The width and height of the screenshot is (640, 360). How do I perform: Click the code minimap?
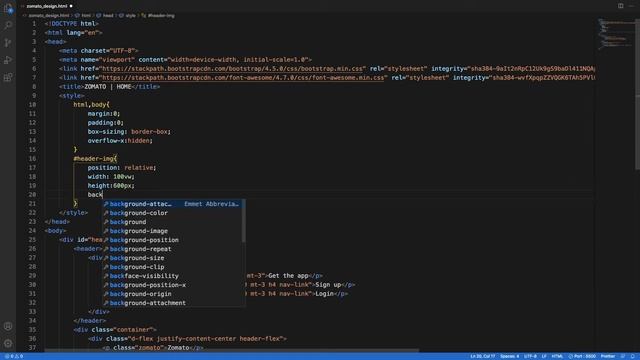click(x=614, y=35)
